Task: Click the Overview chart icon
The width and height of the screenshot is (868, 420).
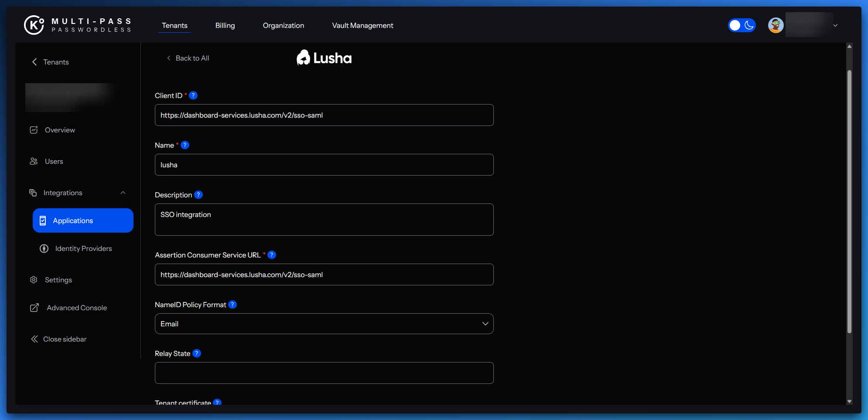Action: point(34,130)
